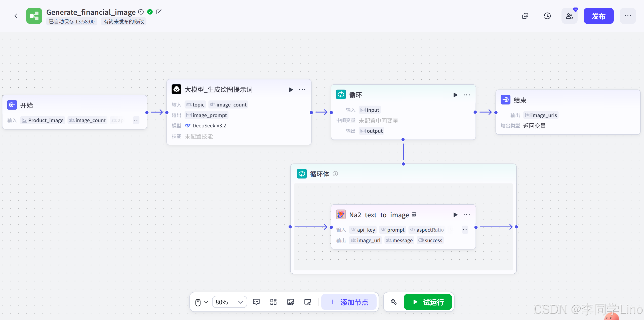Open the collaborators people icon
This screenshot has height=320, width=644.
click(x=570, y=16)
